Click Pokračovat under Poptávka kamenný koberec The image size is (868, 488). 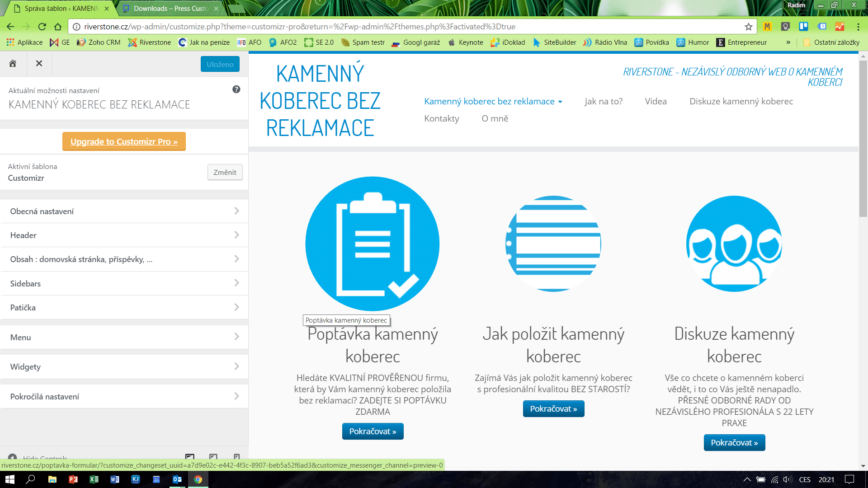click(373, 431)
